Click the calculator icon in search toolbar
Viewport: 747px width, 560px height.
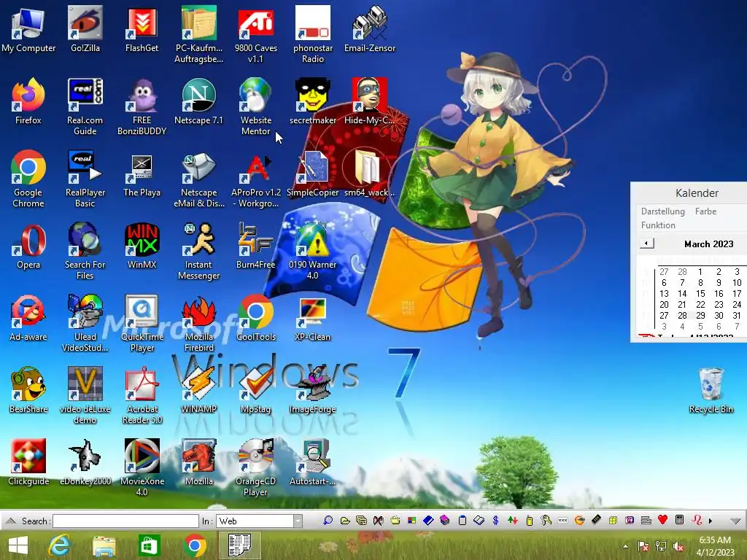pyautogui.click(x=679, y=520)
